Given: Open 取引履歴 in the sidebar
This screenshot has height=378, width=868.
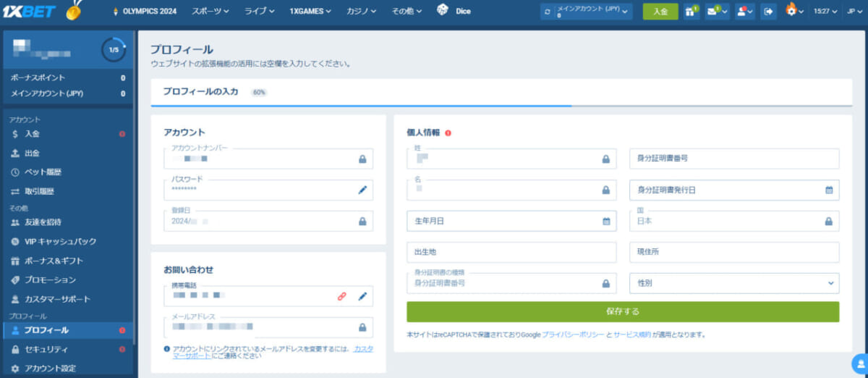Looking at the screenshot, I should (68, 191).
